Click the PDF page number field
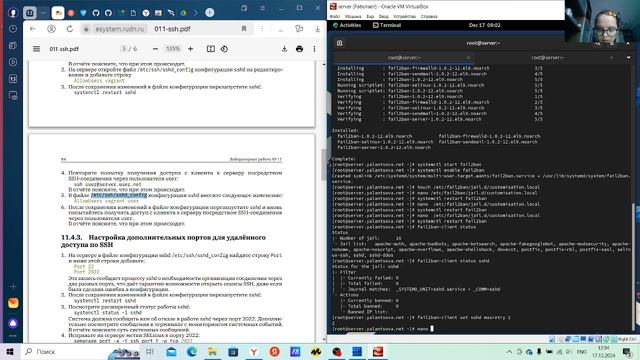Image resolution: width=640 pixels, height=360 pixels. (124, 49)
